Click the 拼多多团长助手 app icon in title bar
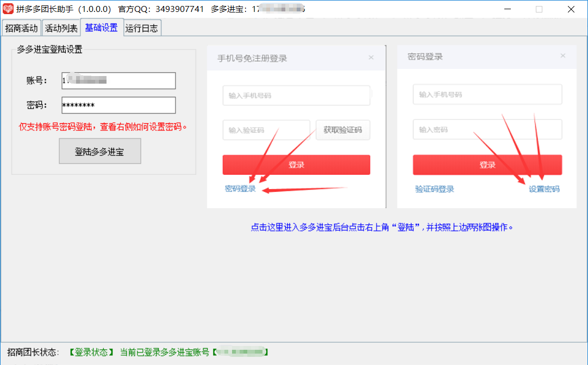Image resolution: width=588 pixels, height=365 pixels. 9,9
